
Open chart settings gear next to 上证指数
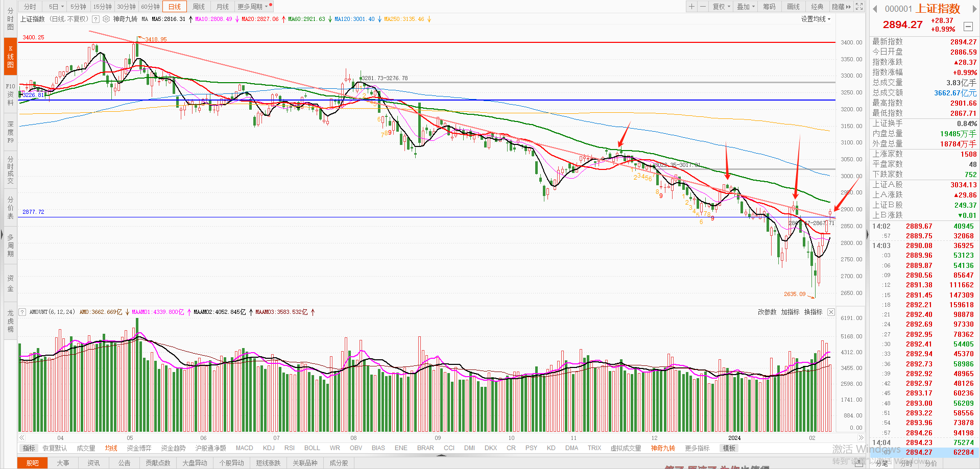tap(106, 19)
